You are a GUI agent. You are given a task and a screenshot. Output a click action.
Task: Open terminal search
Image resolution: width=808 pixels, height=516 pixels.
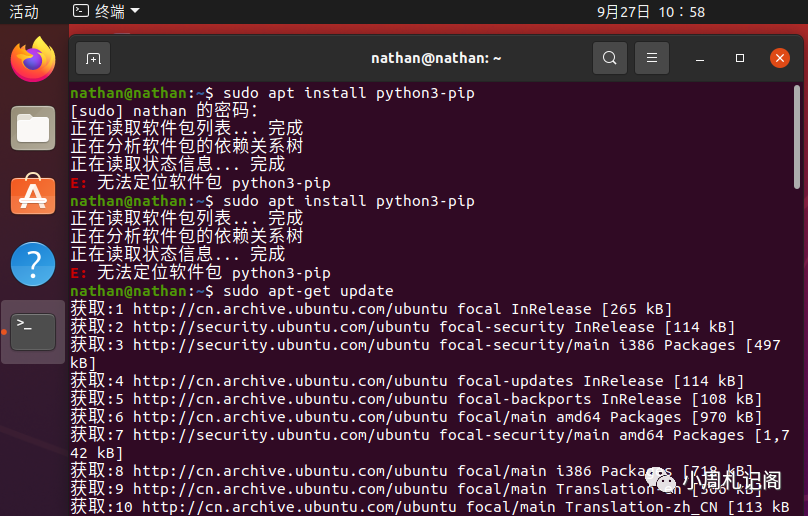(610, 58)
